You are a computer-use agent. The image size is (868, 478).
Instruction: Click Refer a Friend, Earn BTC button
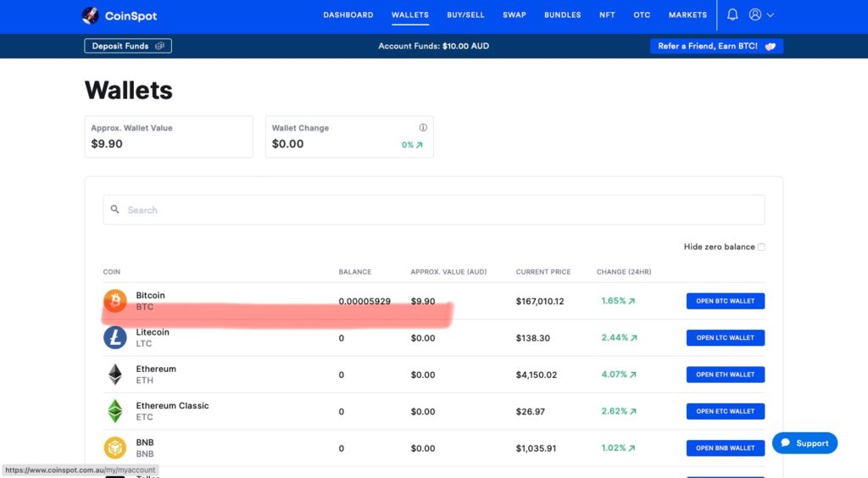(716, 46)
